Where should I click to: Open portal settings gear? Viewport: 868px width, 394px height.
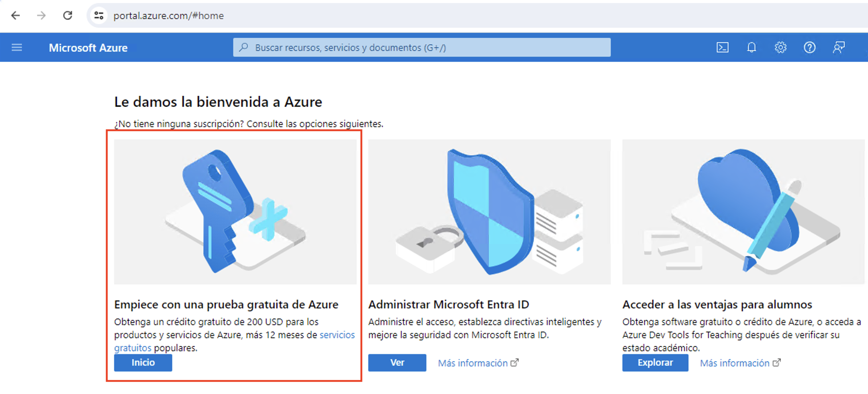tap(780, 48)
